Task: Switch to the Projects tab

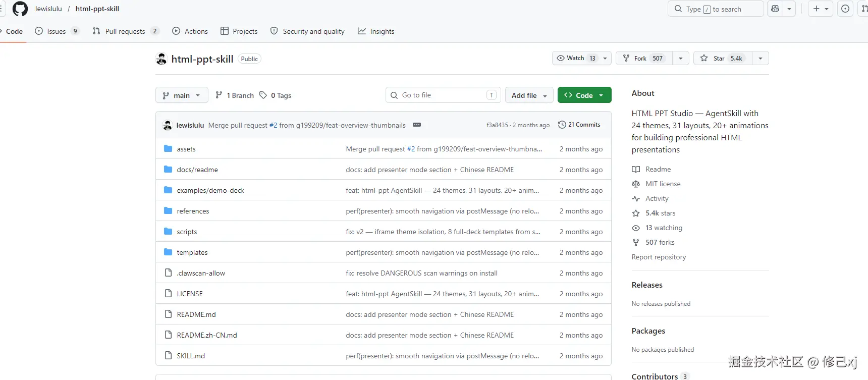Action: pyautogui.click(x=239, y=31)
